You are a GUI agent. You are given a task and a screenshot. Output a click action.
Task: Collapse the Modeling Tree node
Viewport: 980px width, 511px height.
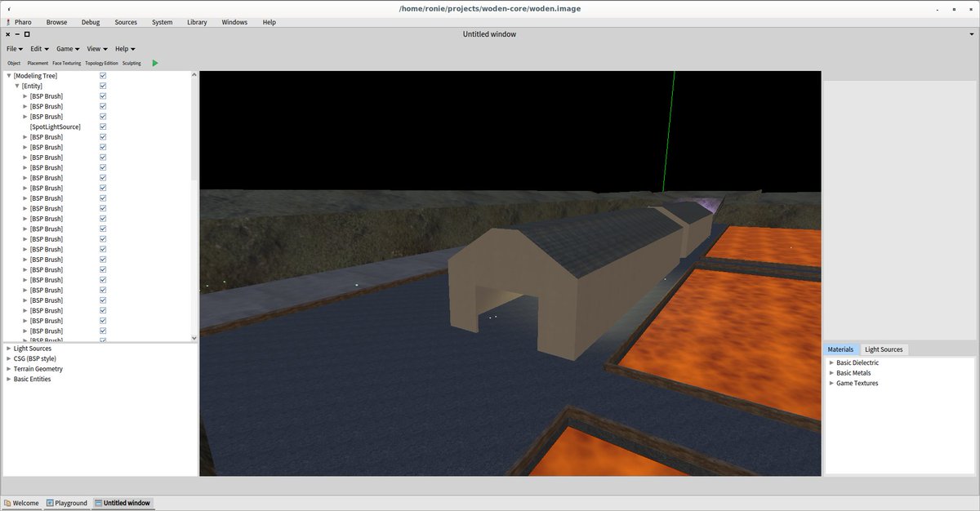coord(9,76)
